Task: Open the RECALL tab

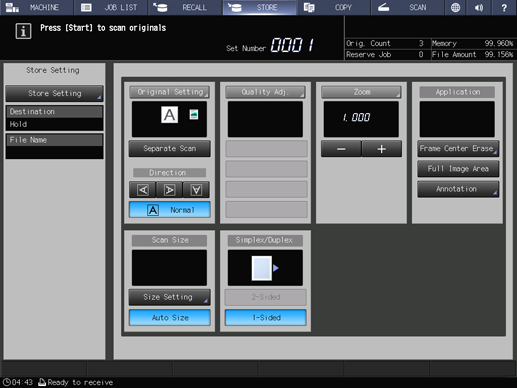Action: 185,7
